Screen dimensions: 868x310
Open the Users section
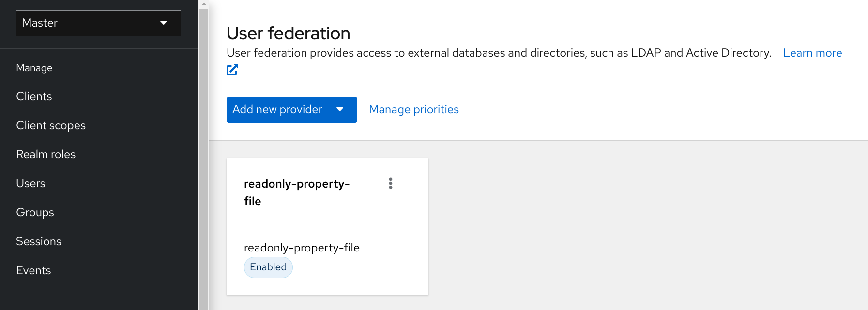click(x=30, y=183)
